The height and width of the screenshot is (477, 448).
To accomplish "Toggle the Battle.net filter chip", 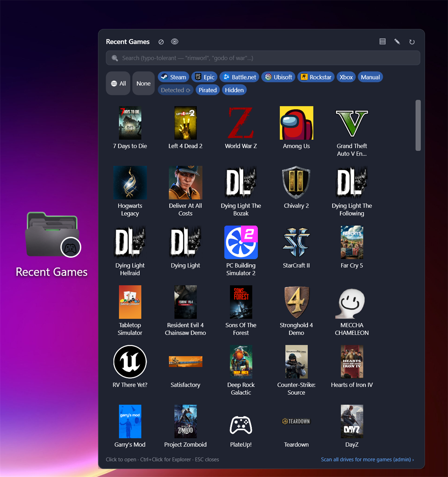I will pyautogui.click(x=239, y=77).
